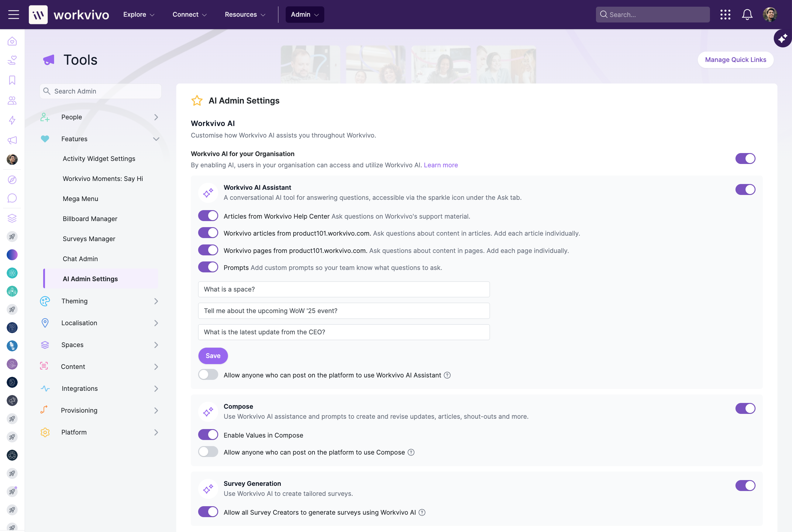The width and height of the screenshot is (792, 532).
Task: Toggle Allow all Survey Creators option
Action: click(x=208, y=512)
